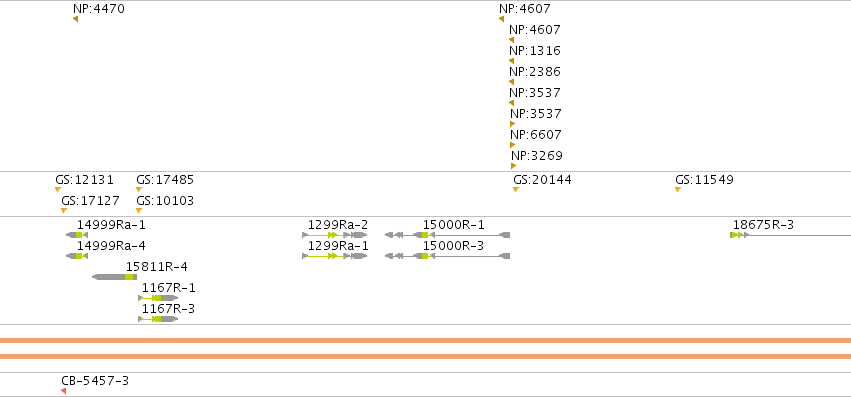This screenshot has height=397, width=851.
Task: Select the 1299Ra-1 transcript glyph
Action: (x=334, y=256)
